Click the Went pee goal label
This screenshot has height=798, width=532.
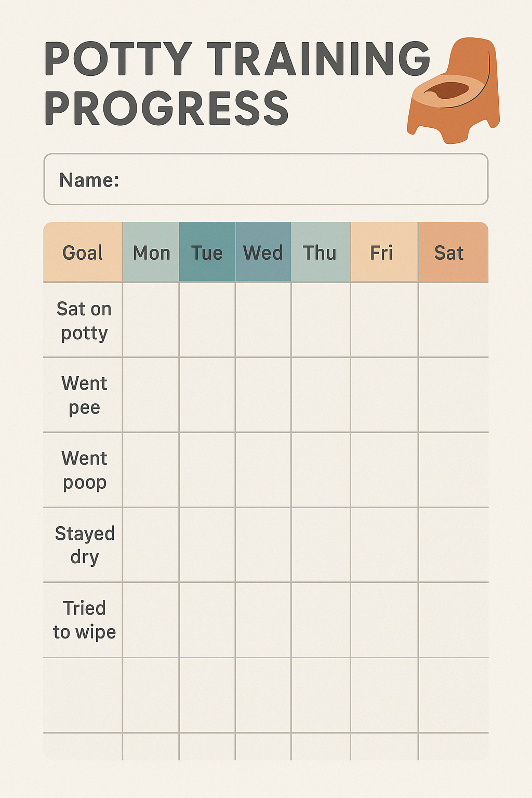[x=84, y=395]
